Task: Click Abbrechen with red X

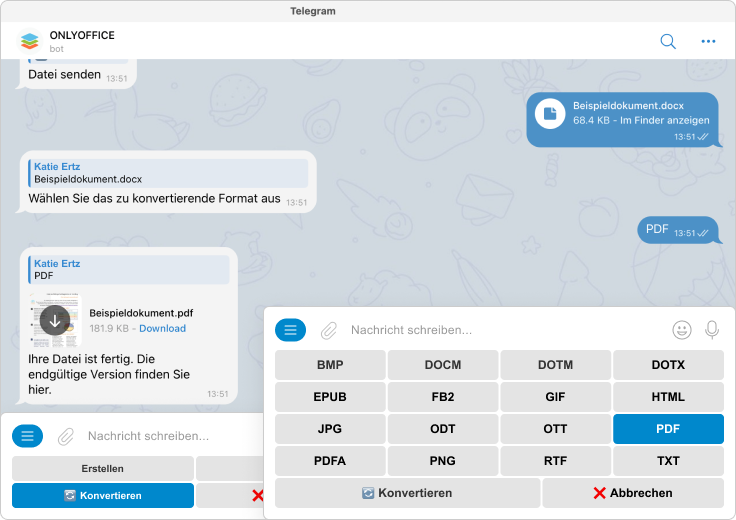Action: 633,493
